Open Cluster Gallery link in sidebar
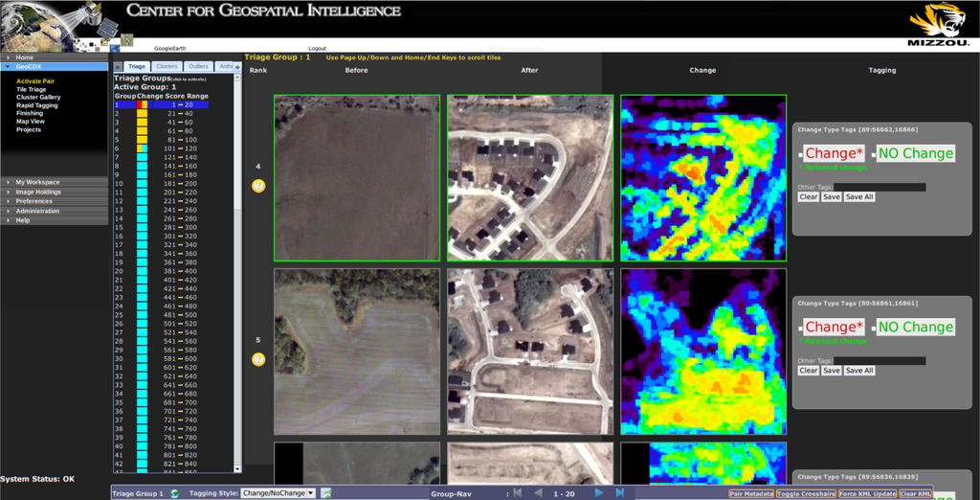Screen dimensions: 980x500 pyautogui.click(x=38, y=98)
